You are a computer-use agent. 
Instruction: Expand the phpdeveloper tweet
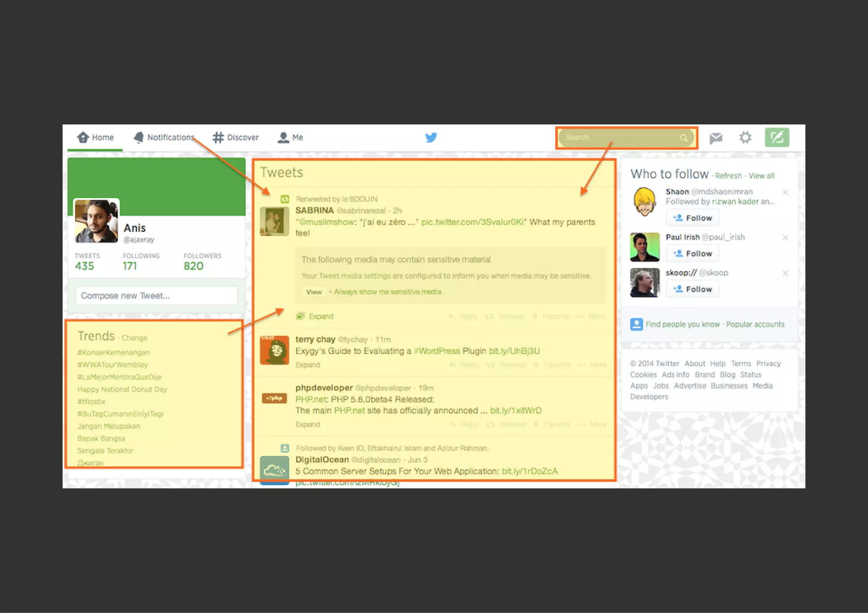pyautogui.click(x=308, y=424)
